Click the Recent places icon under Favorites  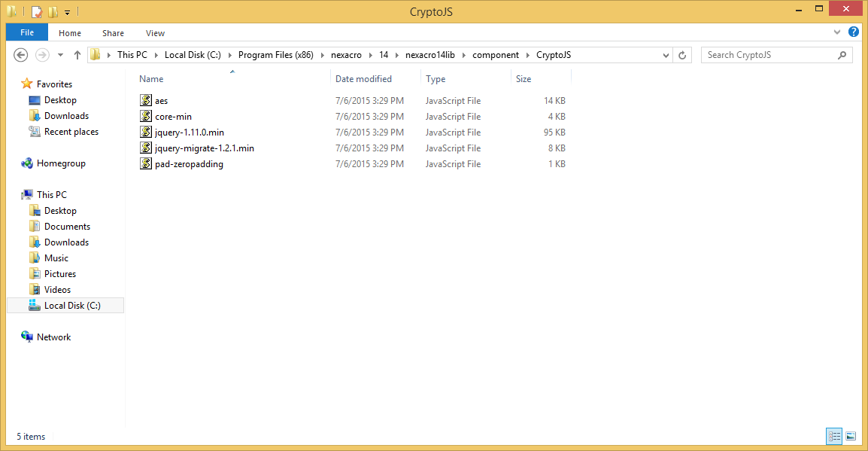pos(35,131)
